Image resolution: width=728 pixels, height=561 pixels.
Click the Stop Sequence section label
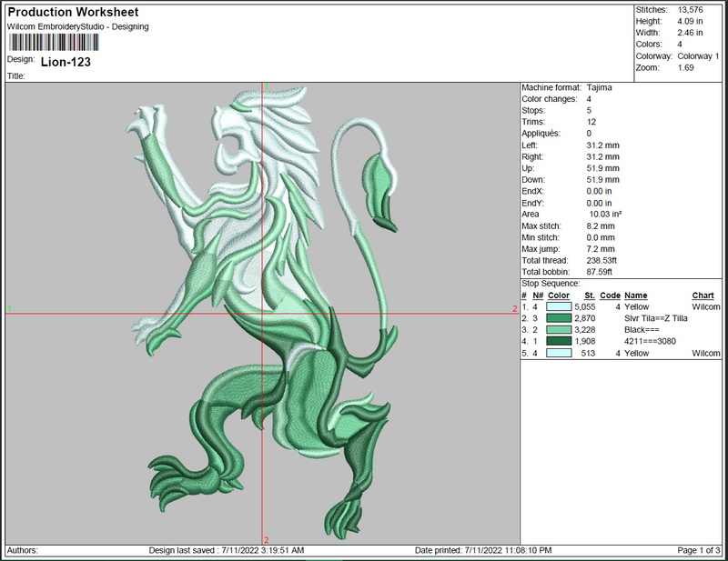(x=551, y=284)
